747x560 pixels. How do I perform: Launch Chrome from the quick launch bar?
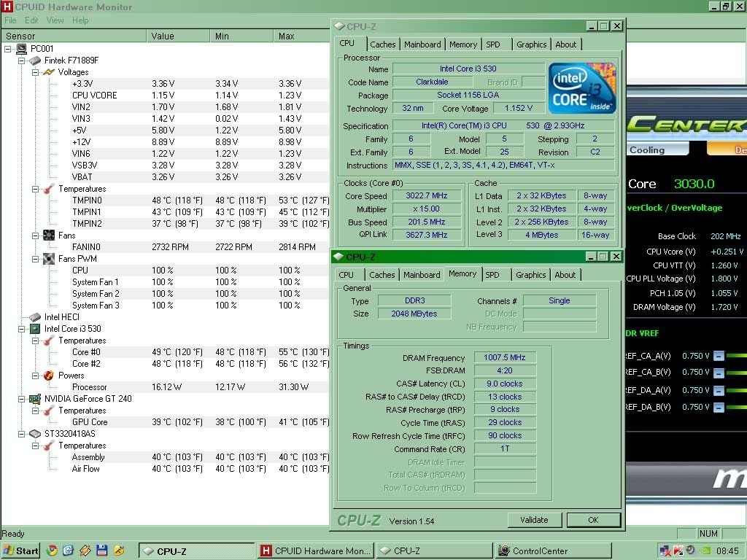coord(52,551)
